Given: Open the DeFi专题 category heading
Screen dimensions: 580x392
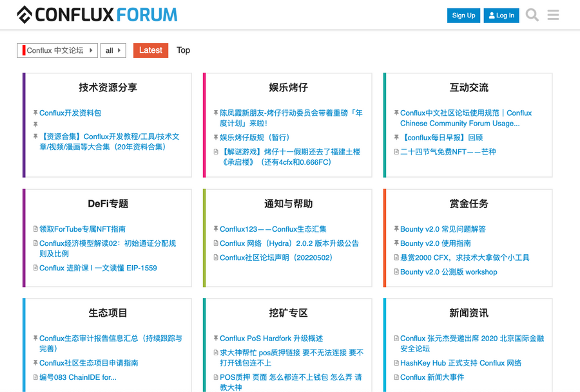Looking at the screenshot, I should point(108,203).
